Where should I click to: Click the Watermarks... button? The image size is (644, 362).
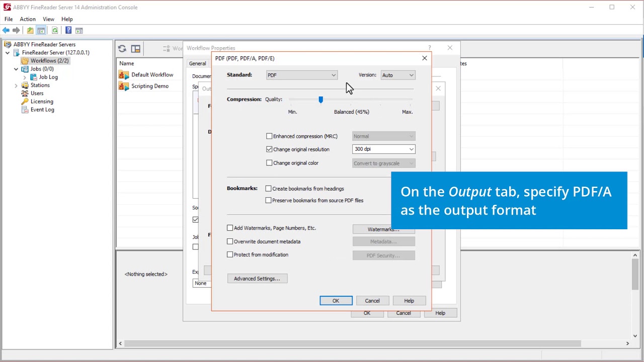click(383, 229)
